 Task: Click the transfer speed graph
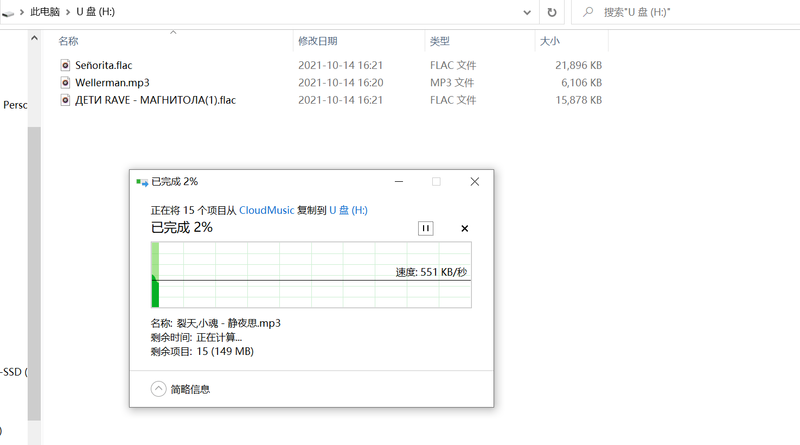click(x=311, y=275)
